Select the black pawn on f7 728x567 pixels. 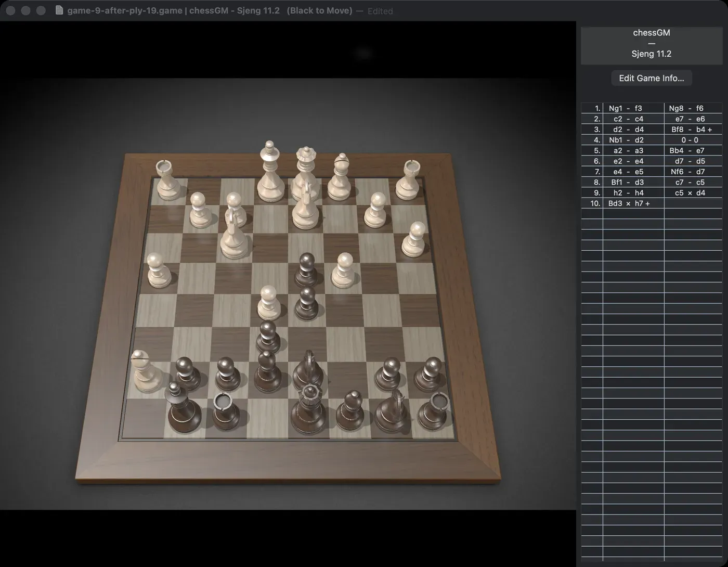click(x=226, y=373)
